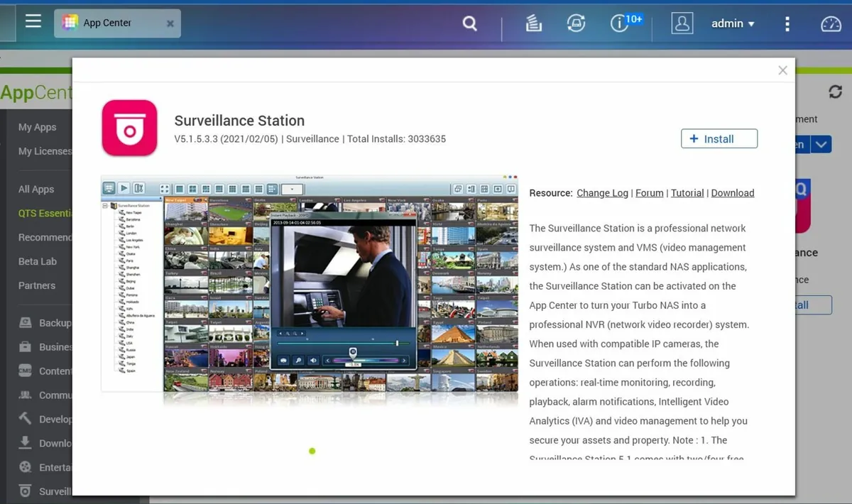Expand the admin user dropdown
The width and height of the screenshot is (852, 504).
(733, 23)
